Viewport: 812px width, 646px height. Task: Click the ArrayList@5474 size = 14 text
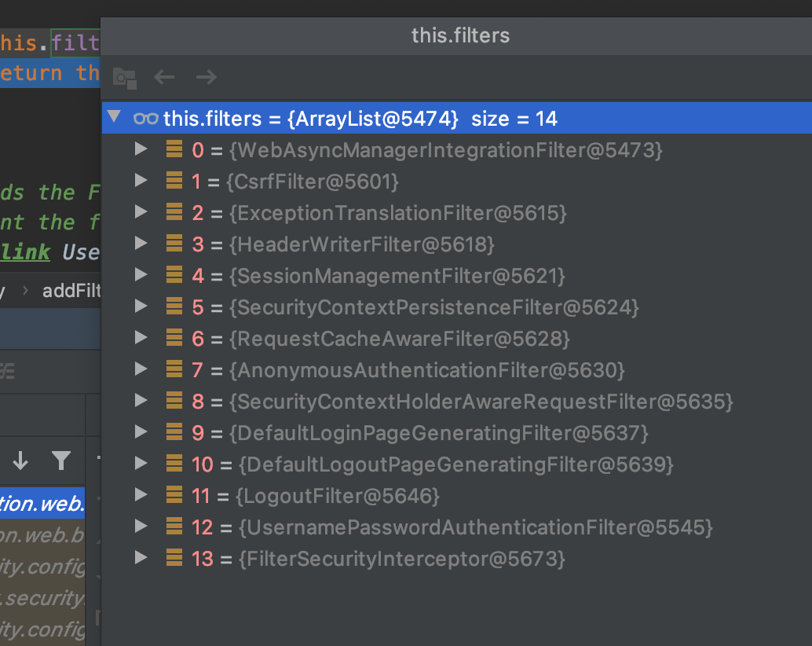(x=422, y=119)
